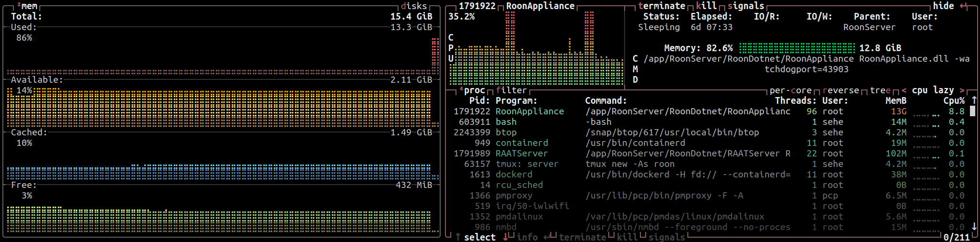This screenshot has width=980, height=242.
Task: Click the User column header in process list
Action: pyautogui.click(x=835, y=101)
